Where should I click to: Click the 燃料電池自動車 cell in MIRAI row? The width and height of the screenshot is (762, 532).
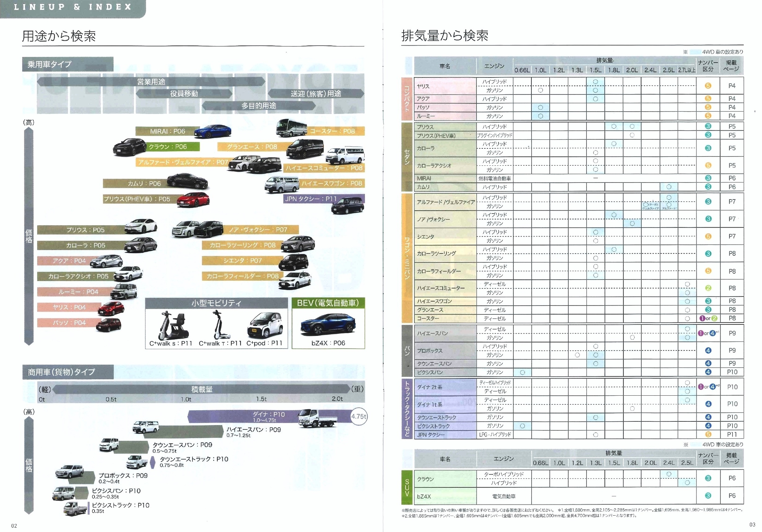(495, 178)
